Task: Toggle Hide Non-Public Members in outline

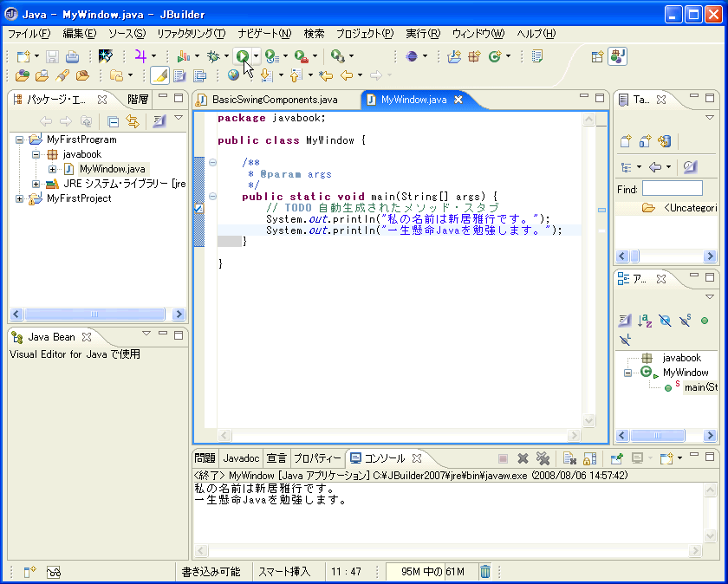Action: tap(705, 321)
